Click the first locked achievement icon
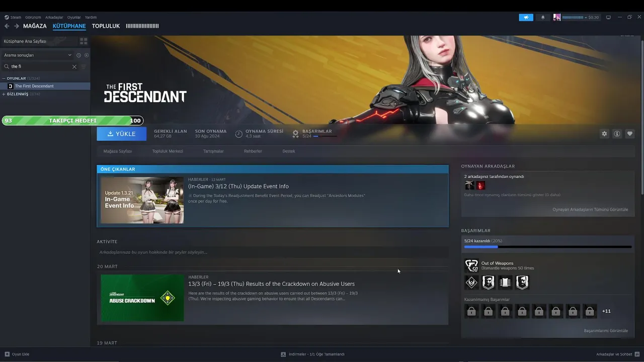Screen dimensions: 644x362 tap(471, 311)
